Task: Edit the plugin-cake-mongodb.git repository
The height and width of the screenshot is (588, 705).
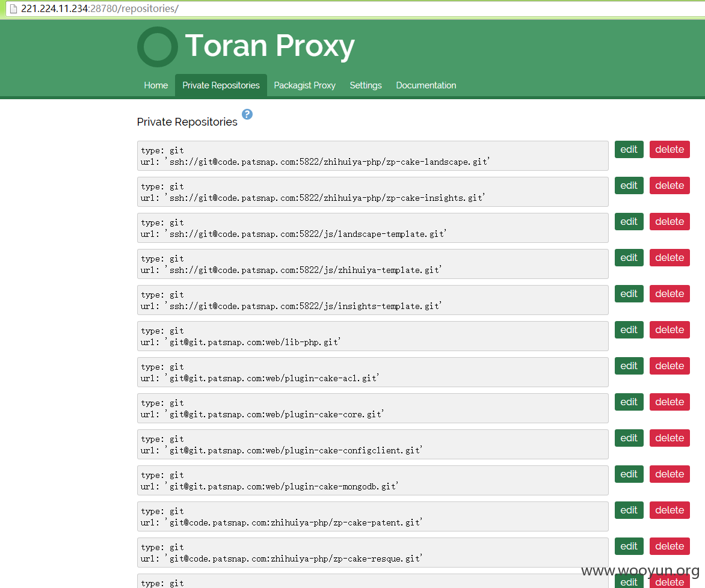Action: point(629,474)
